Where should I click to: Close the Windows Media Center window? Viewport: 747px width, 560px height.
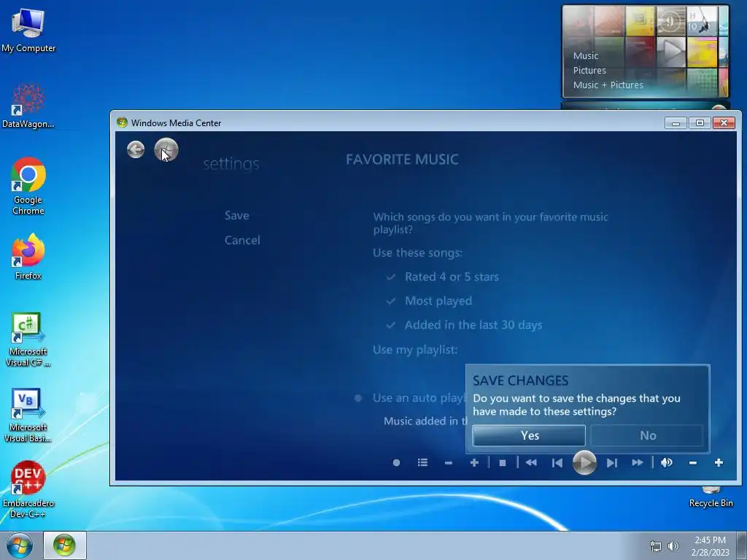[724, 122]
